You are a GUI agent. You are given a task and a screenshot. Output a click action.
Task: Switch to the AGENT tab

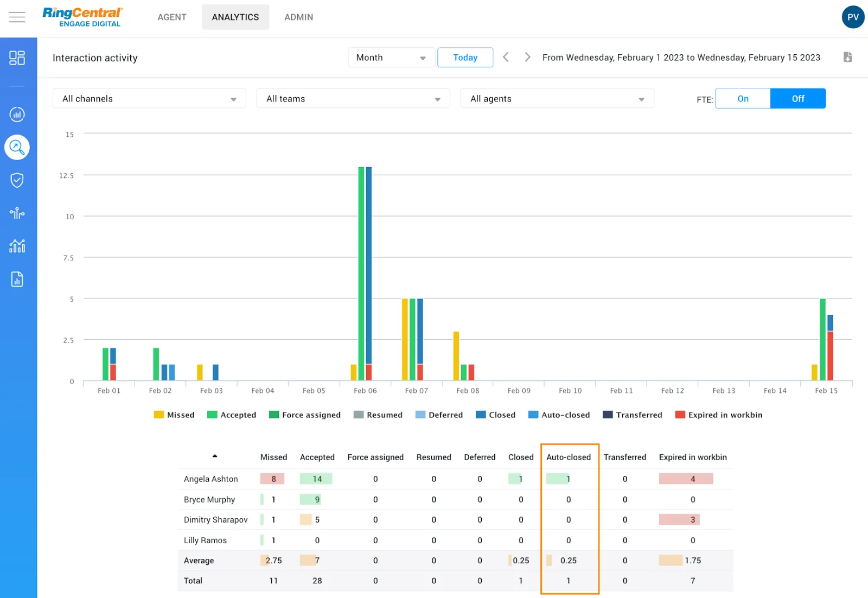(172, 17)
